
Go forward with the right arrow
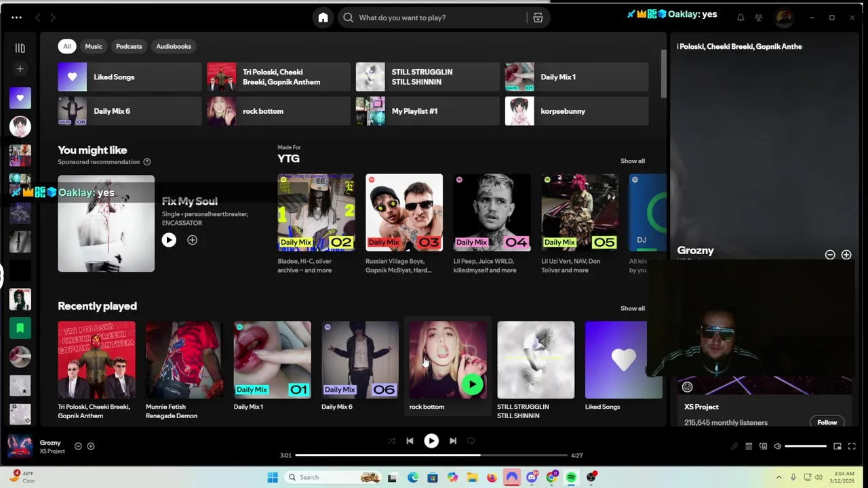point(53,18)
